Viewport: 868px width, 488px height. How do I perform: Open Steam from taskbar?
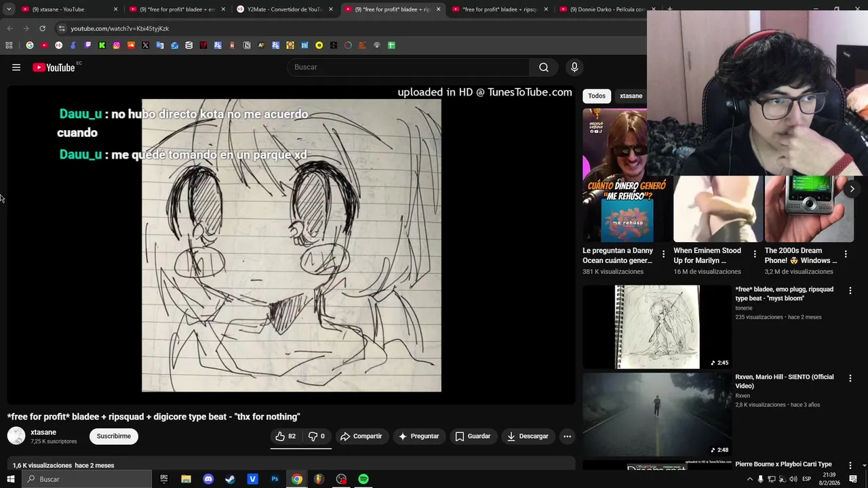231,479
